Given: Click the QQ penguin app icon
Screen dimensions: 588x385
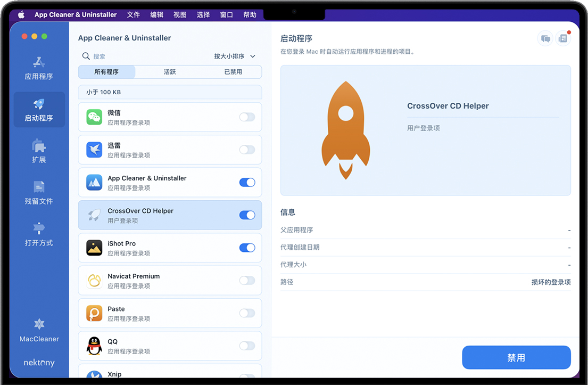Looking at the screenshot, I should (94, 346).
